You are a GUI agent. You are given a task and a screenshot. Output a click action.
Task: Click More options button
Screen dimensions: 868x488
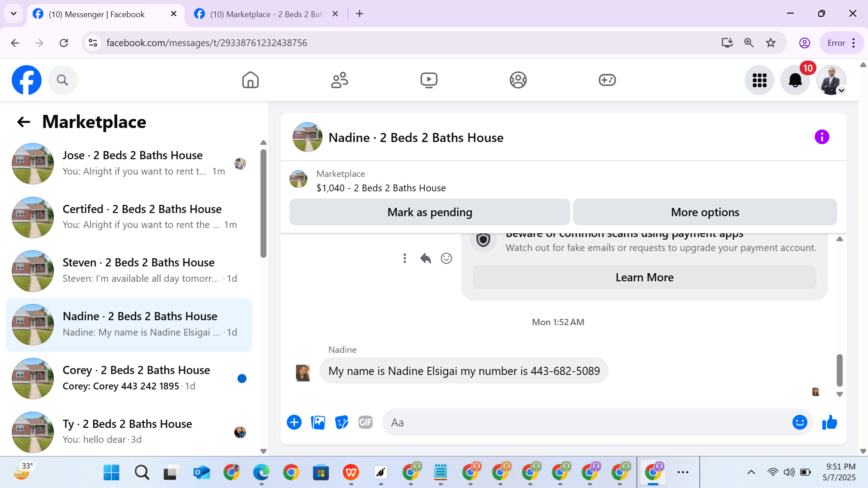pyautogui.click(x=705, y=212)
